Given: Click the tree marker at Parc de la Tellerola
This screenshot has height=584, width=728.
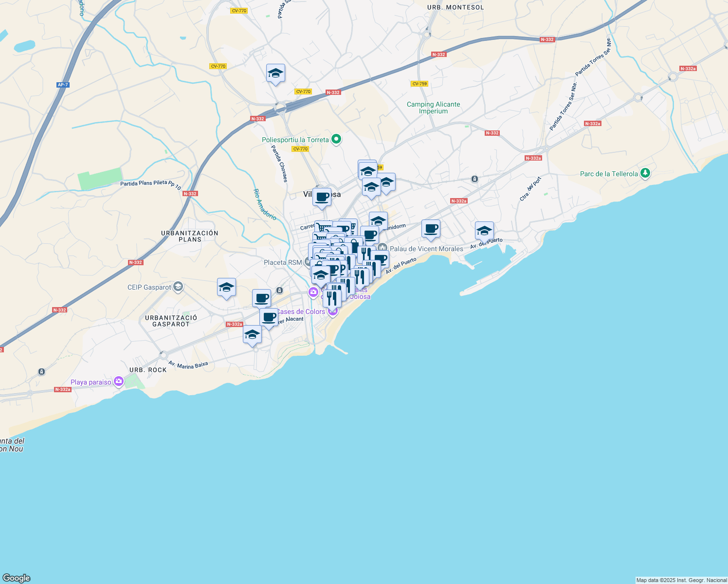Looking at the screenshot, I should (x=645, y=173).
